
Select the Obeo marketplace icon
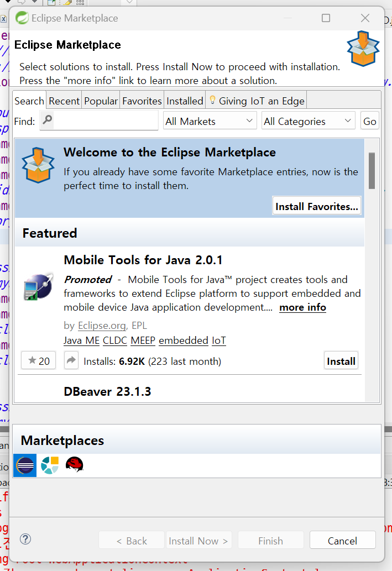click(50, 465)
